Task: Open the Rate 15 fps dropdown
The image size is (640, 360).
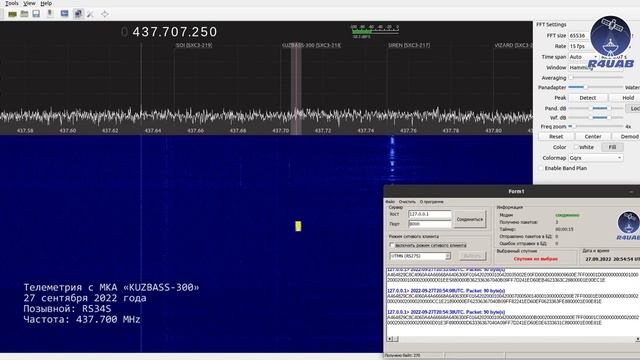Action: click(579, 46)
